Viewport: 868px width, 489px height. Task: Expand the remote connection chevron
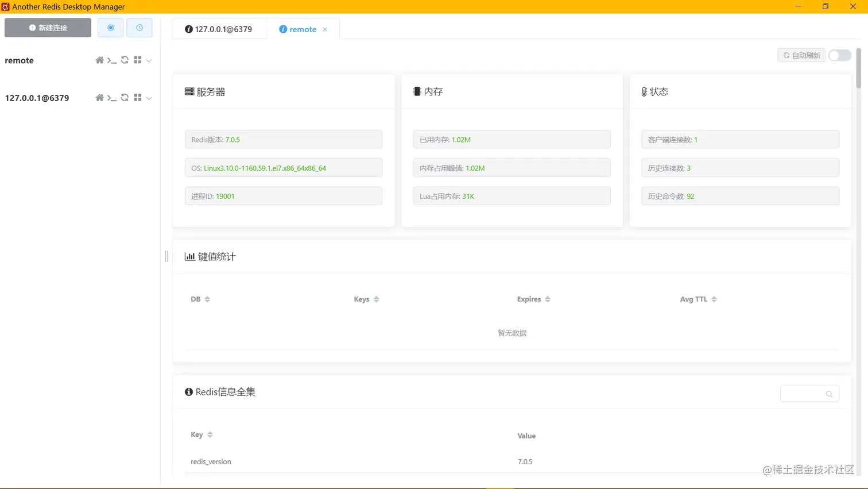click(149, 60)
